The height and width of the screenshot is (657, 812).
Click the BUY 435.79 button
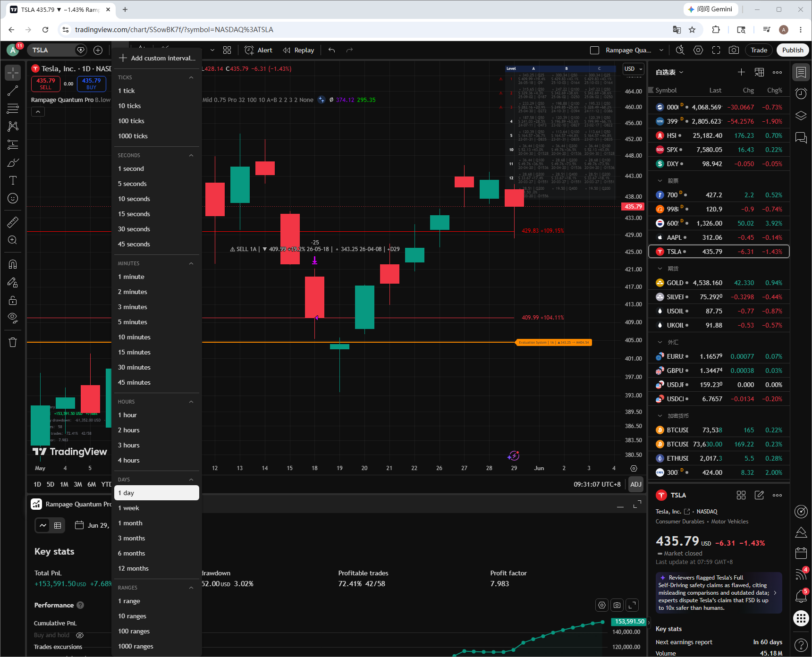click(91, 84)
